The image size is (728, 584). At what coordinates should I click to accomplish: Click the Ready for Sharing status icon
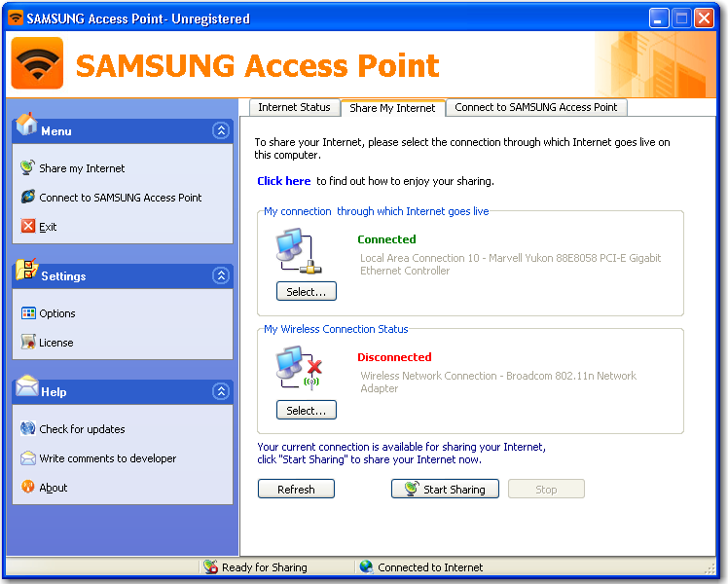pyautogui.click(x=211, y=566)
